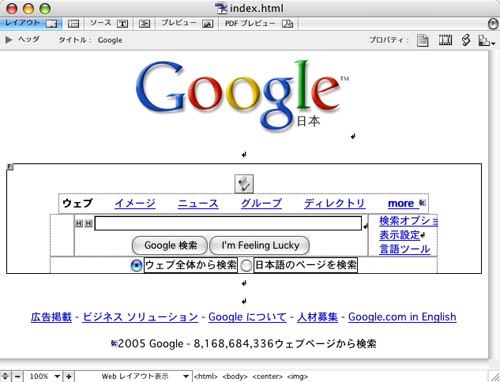Screen dimensions: 500x382
Task: Switch to the プレビュー tab
Action: point(187,23)
